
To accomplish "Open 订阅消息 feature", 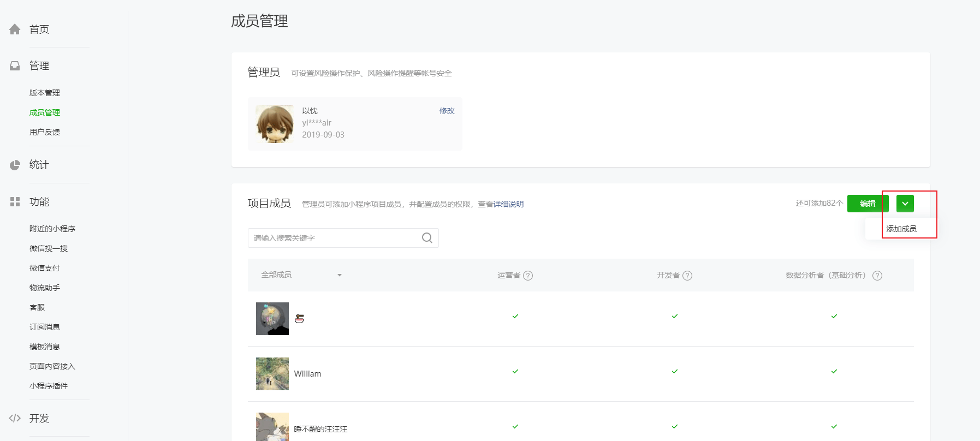I will coord(45,327).
